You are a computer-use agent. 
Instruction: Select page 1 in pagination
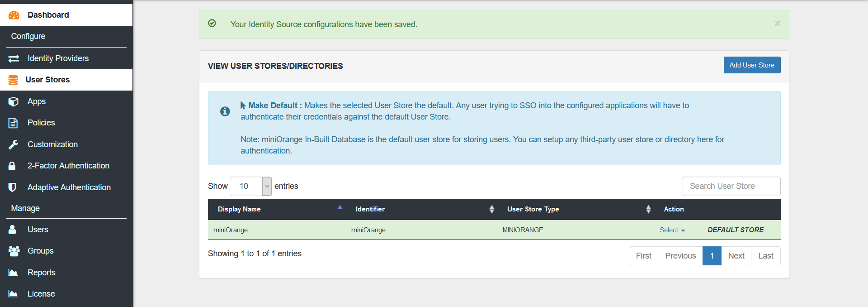click(712, 256)
